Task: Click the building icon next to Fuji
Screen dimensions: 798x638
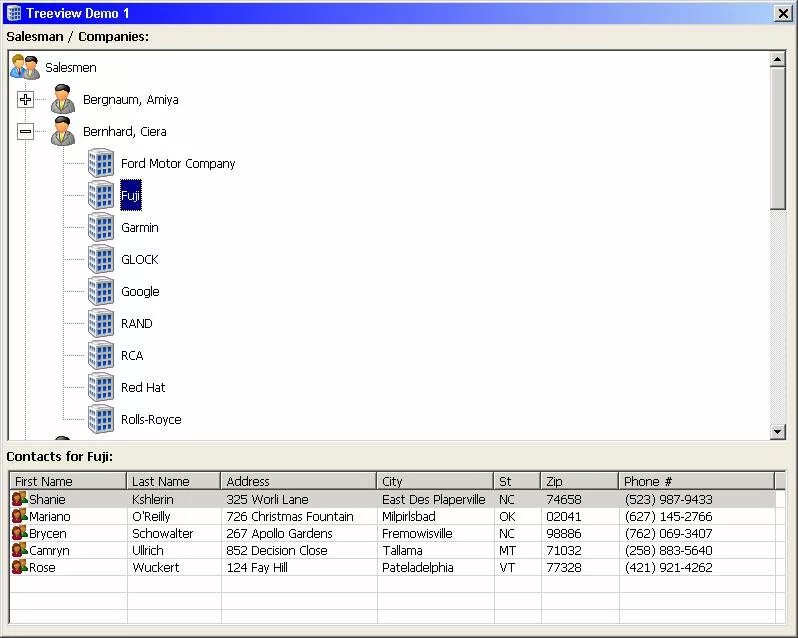Action: 101,195
